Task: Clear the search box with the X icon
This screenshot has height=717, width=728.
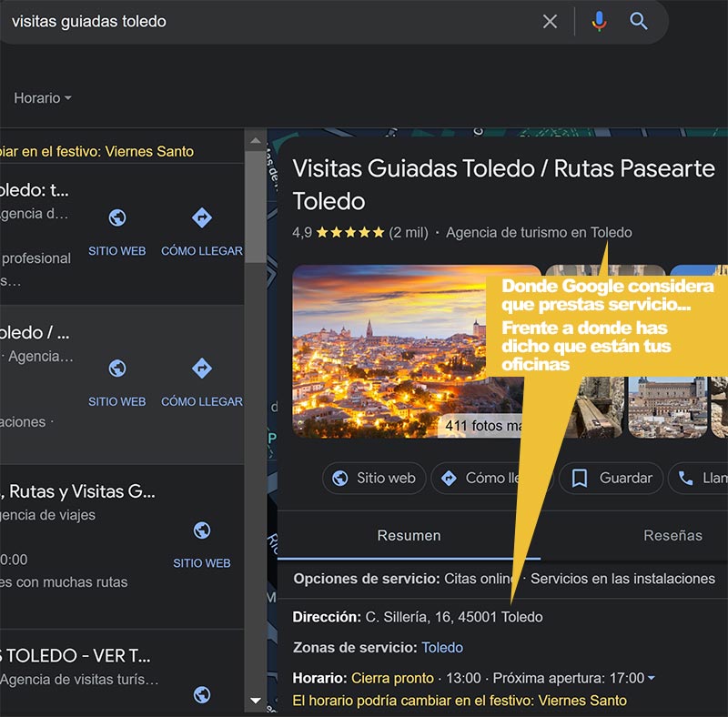Action: [550, 21]
